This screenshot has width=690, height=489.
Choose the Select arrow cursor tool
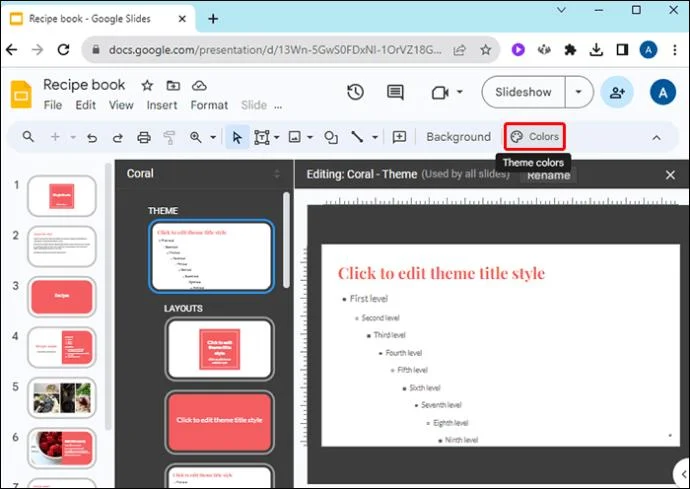point(237,137)
